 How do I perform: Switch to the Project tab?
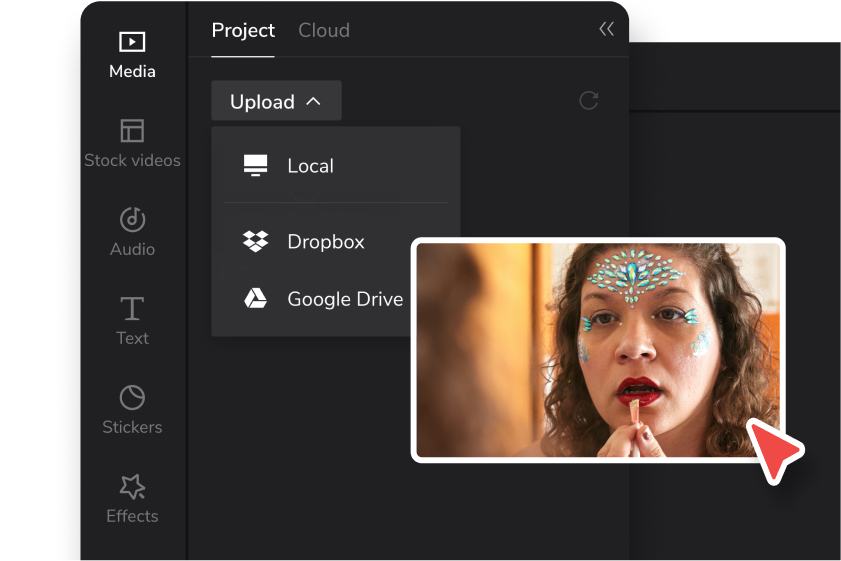pos(243,30)
